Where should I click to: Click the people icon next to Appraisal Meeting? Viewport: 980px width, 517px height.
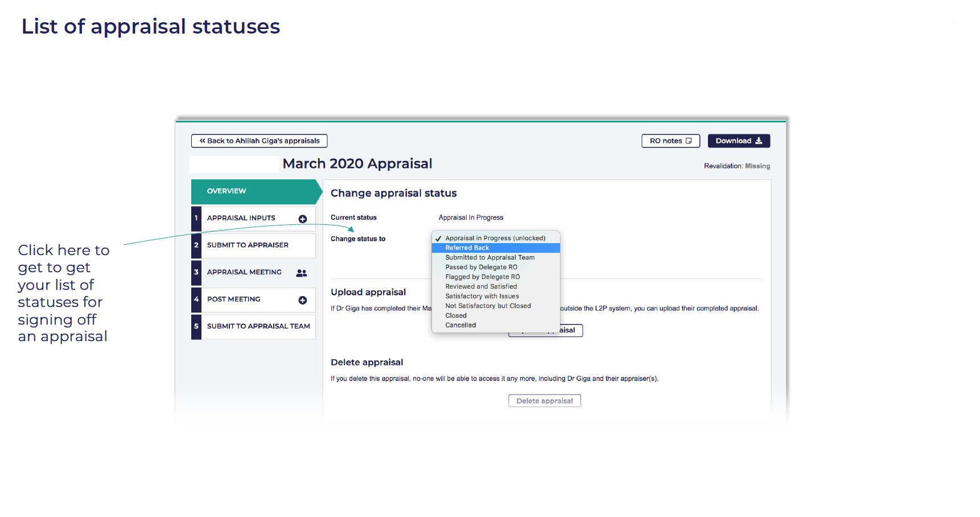tap(302, 273)
